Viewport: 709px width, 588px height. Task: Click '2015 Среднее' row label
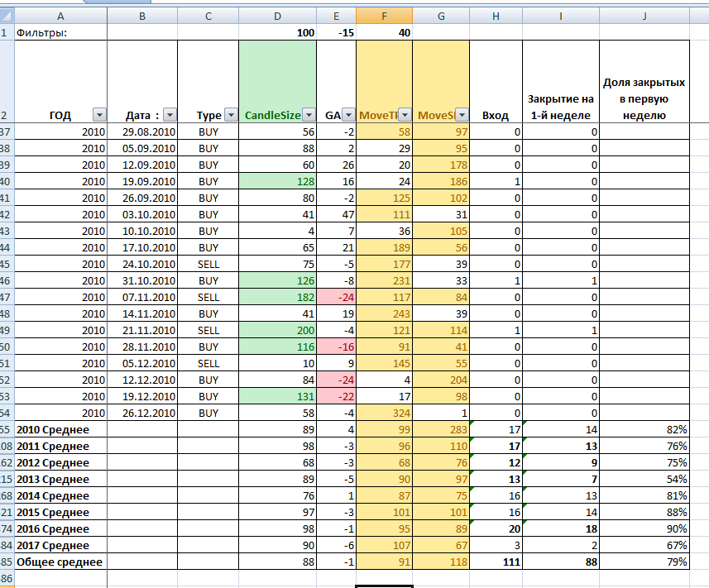pyautogui.click(x=60, y=513)
